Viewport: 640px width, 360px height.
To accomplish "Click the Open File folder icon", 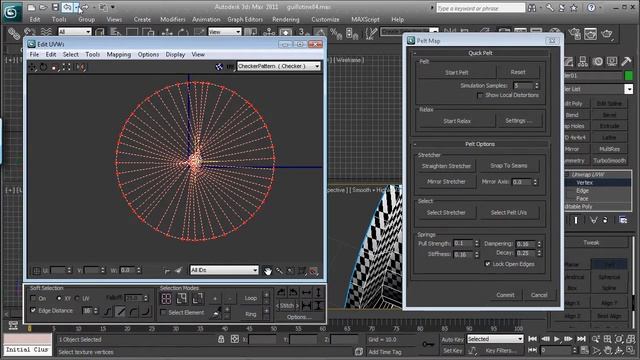I will (43, 7).
